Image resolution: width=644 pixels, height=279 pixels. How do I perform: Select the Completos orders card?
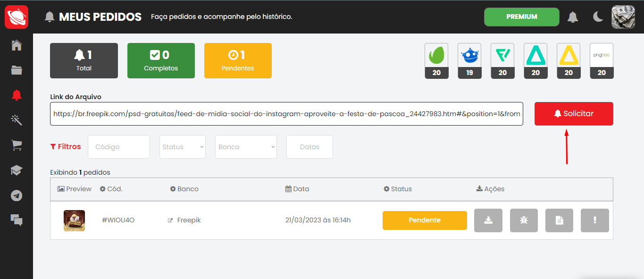click(161, 60)
